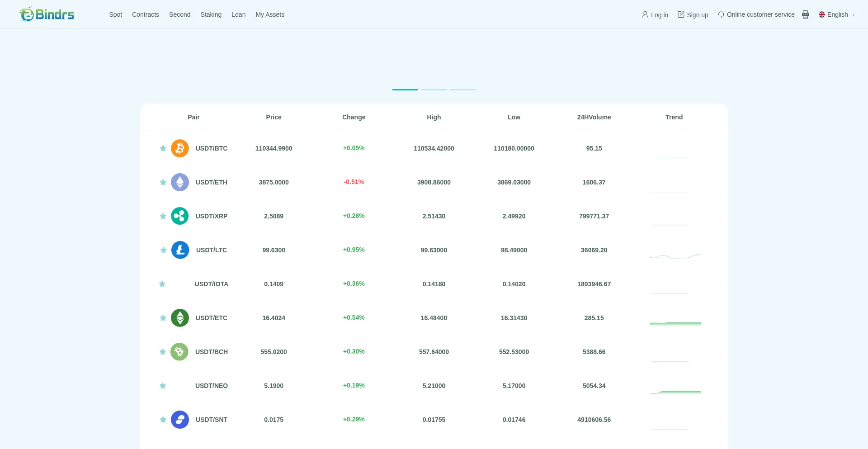Click the Ethereum coin icon
Viewport: 868px width, 449px height.
click(179, 182)
